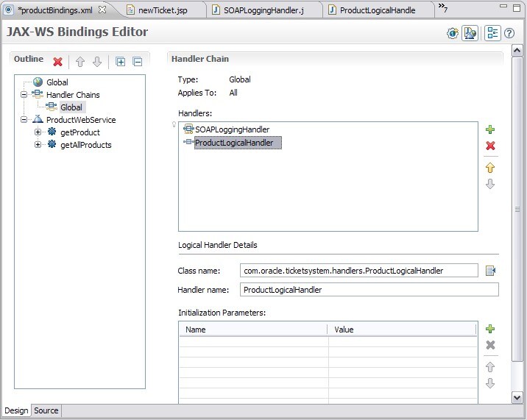Expand all outline nodes
The height and width of the screenshot is (420, 527).
pos(120,62)
